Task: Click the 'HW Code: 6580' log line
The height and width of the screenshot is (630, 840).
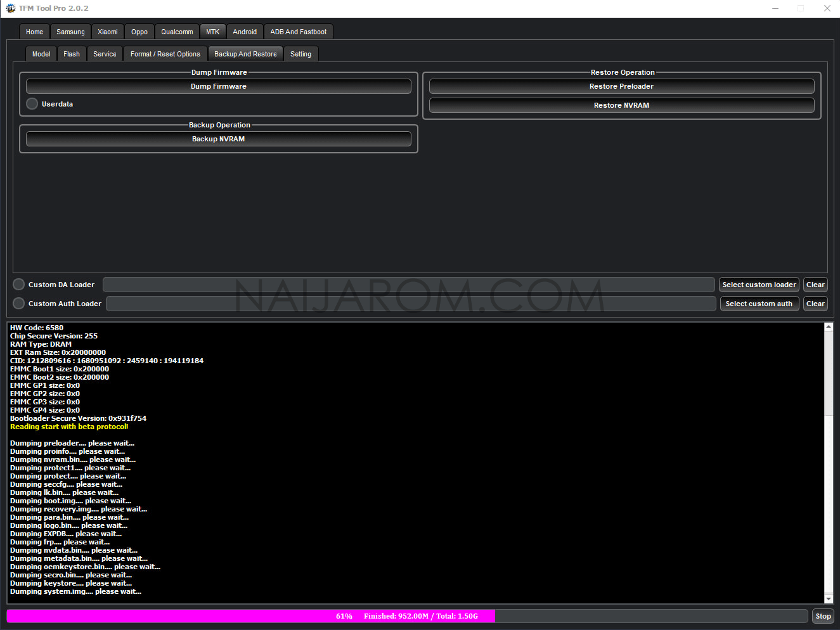Action: 37,328
